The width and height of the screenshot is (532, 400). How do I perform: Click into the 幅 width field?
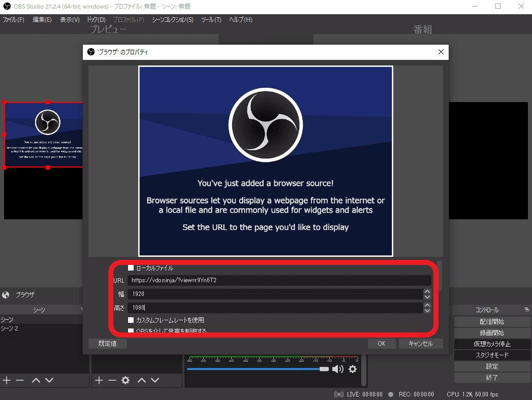pos(275,294)
